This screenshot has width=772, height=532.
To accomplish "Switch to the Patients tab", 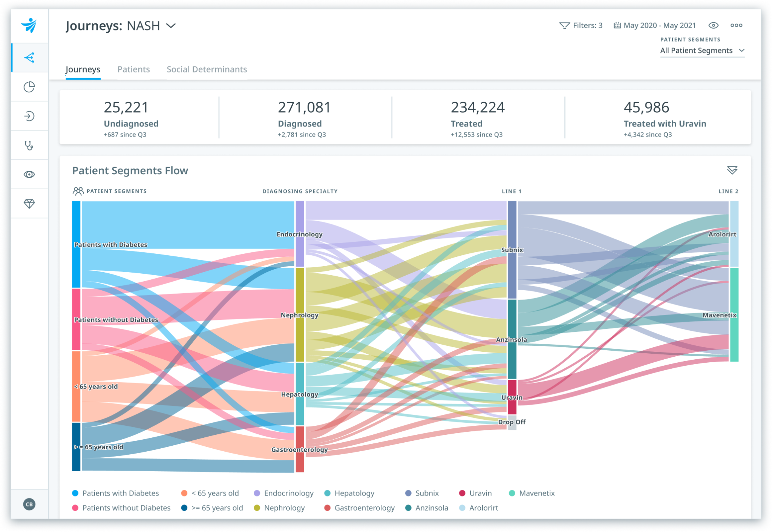I will click(133, 69).
